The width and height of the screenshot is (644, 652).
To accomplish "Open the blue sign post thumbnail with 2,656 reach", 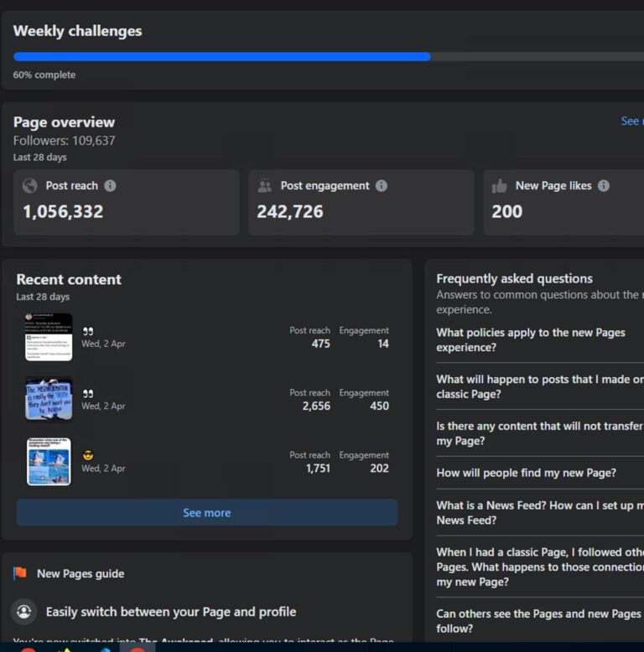I will 49,399.
